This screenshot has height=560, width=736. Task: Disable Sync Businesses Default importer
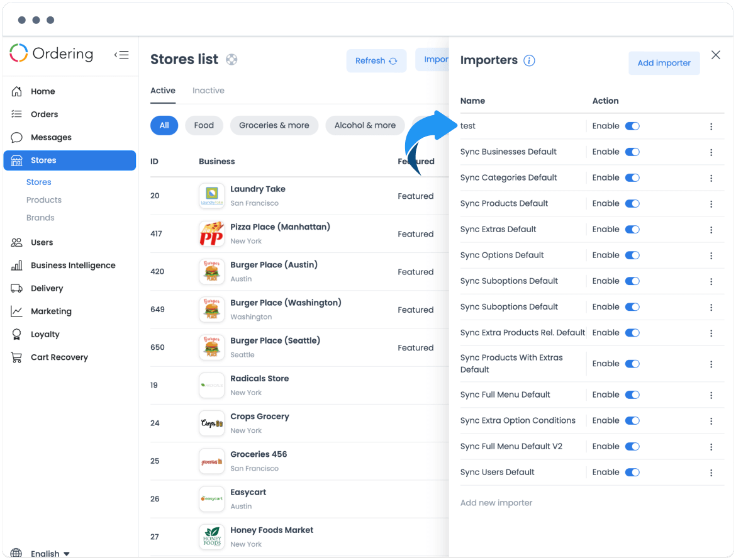point(632,152)
